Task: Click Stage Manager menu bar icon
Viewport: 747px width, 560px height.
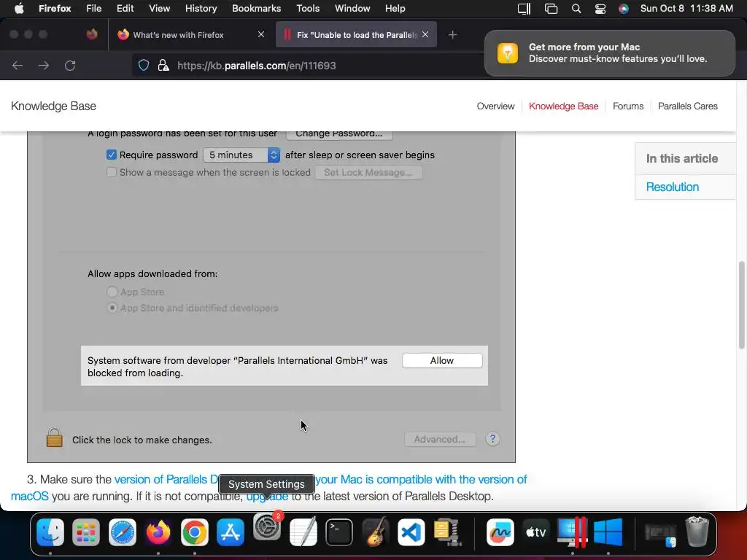Action: (x=551, y=9)
